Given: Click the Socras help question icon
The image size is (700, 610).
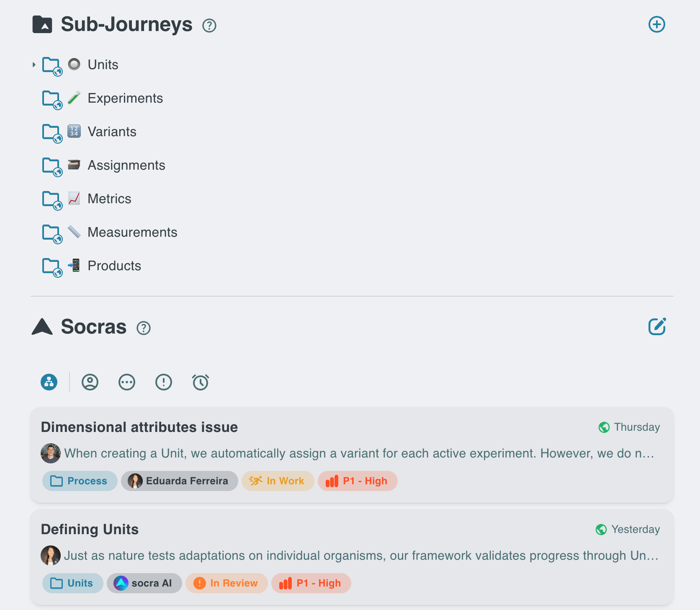Looking at the screenshot, I should pos(144,328).
